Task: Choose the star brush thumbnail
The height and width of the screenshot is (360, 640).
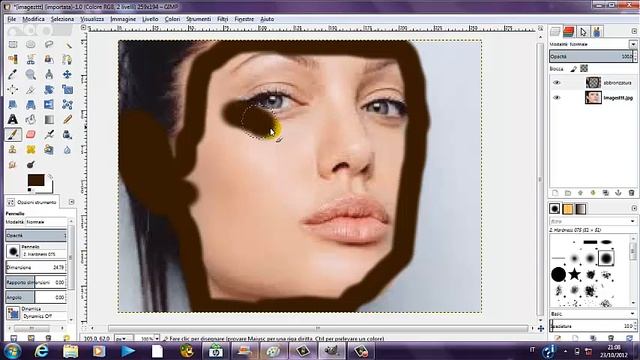Action: 574,274
